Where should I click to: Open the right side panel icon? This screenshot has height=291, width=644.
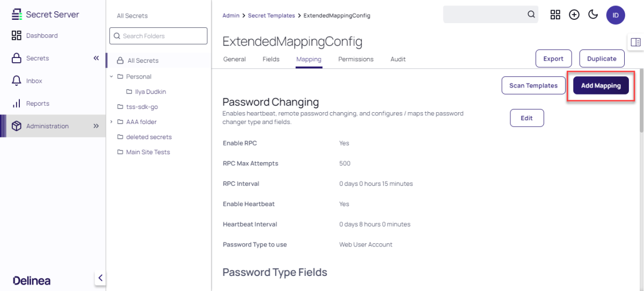click(635, 42)
